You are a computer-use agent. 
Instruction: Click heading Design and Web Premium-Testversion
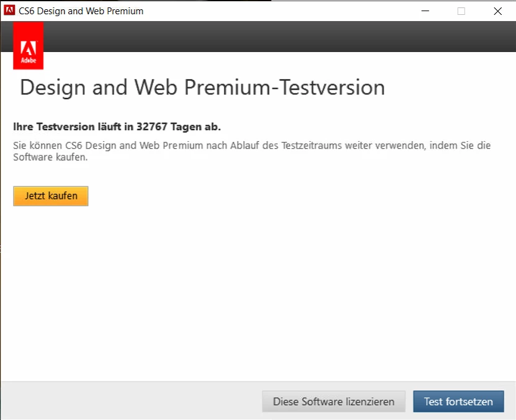[202, 87]
